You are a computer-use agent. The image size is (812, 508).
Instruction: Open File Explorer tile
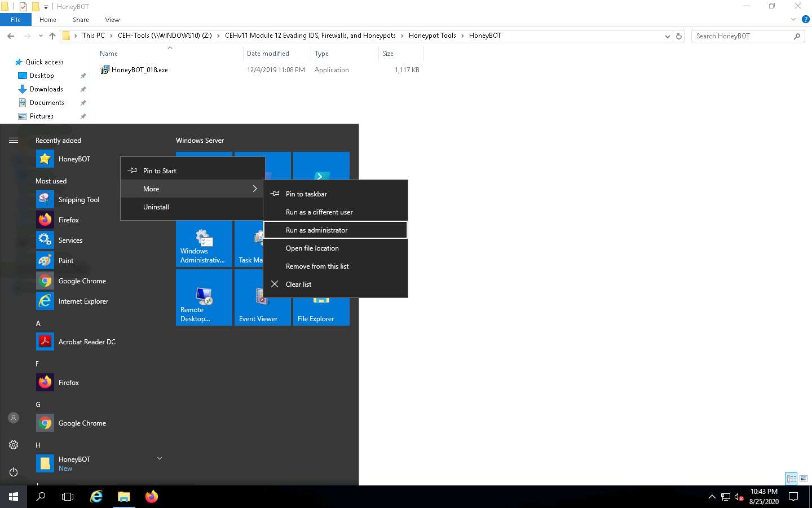[321, 312]
